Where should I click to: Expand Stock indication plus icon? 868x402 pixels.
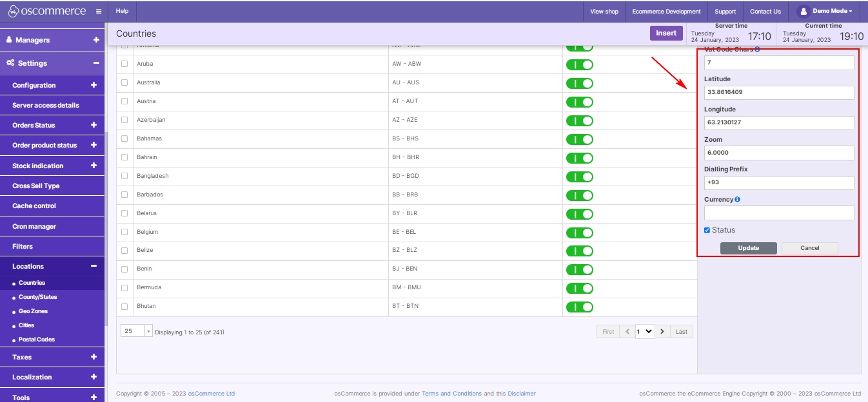pyautogui.click(x=94, y=166)
